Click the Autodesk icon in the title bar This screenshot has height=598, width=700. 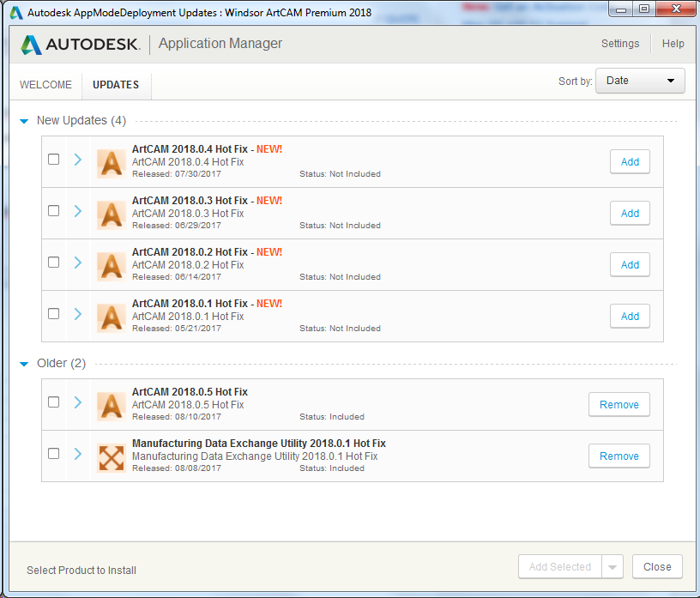tap(15, 11)
